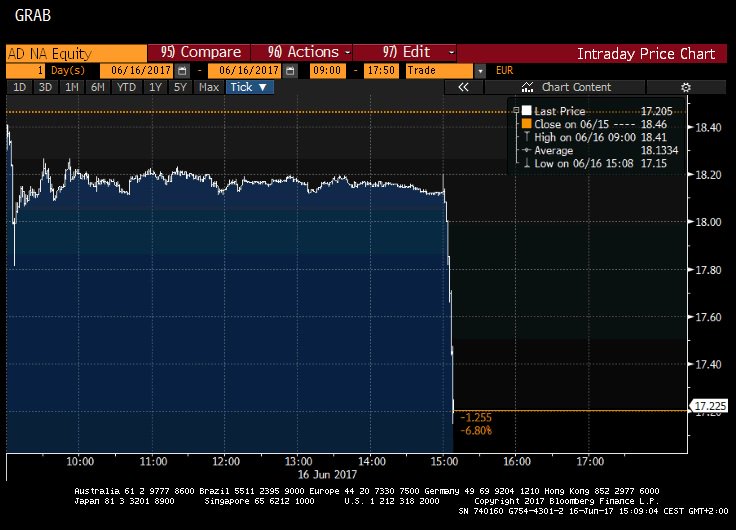Open the start date calendar picker icon

click(183, 71)
